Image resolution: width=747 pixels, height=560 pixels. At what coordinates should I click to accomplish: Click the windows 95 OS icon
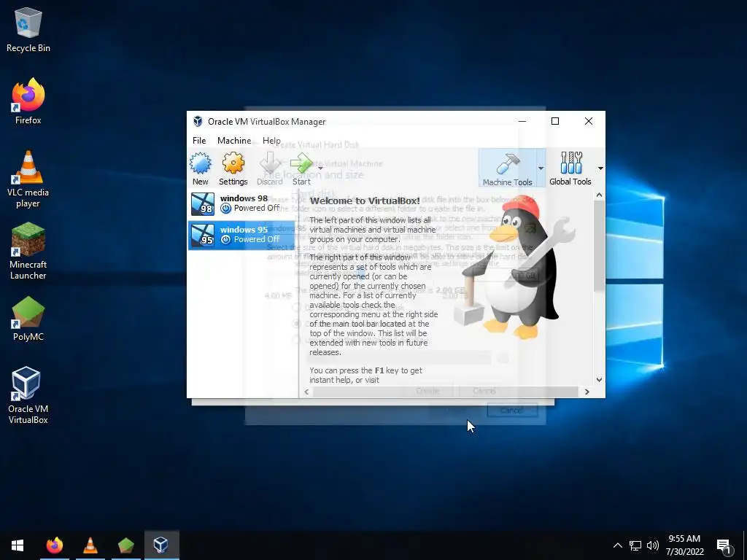point(203,235)
